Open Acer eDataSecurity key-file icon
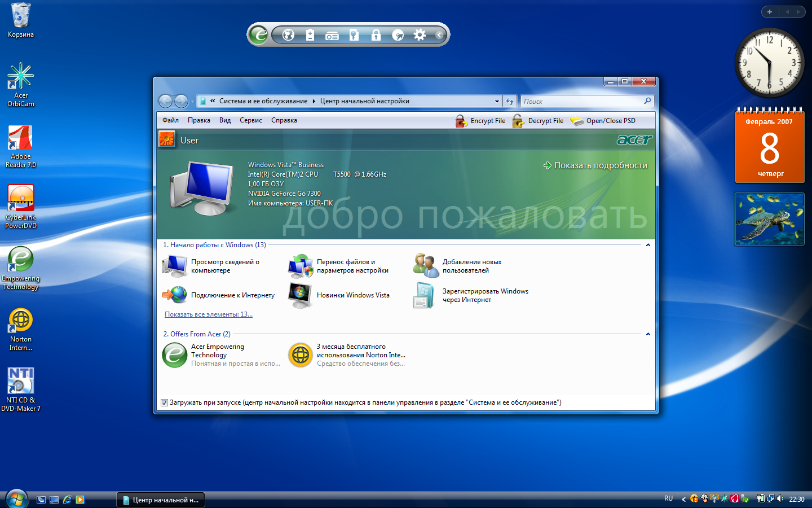Viewport: 812px width, 508px height. point(354,35)
